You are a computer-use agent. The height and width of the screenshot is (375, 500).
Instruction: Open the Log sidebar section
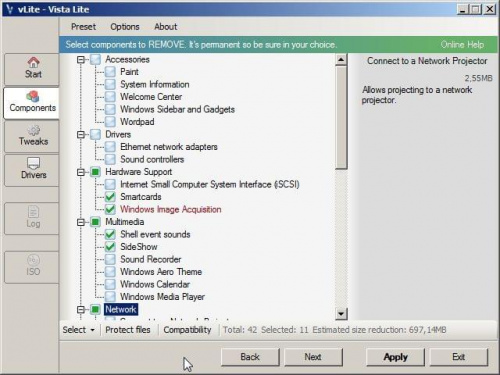click(32, 218)
